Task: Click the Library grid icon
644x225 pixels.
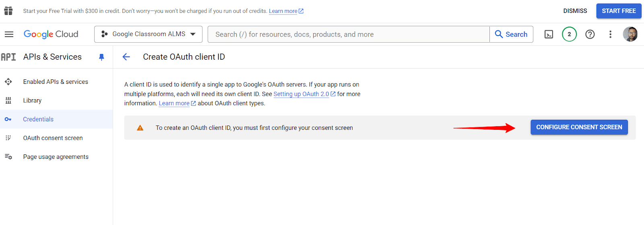Action: [x=8, y=100]
